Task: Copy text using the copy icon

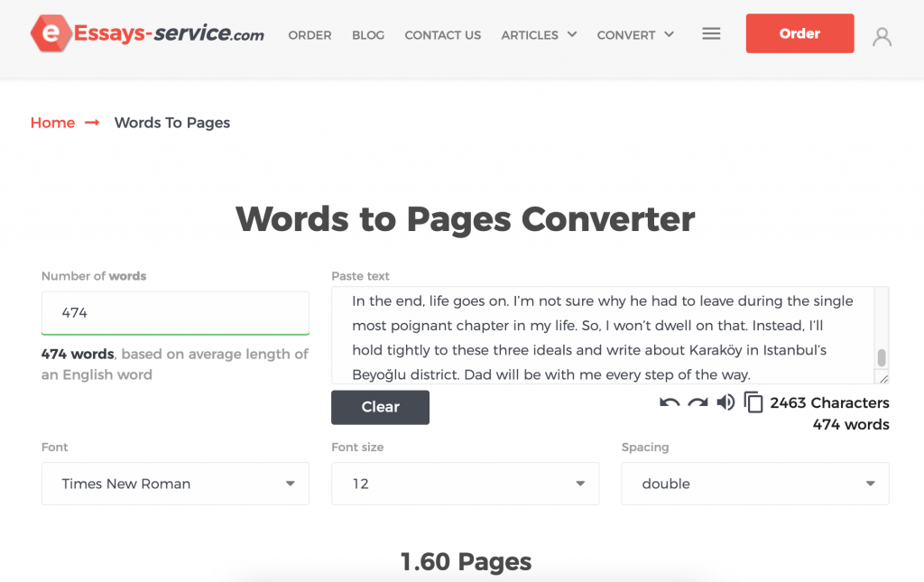Action: point(754,402)
